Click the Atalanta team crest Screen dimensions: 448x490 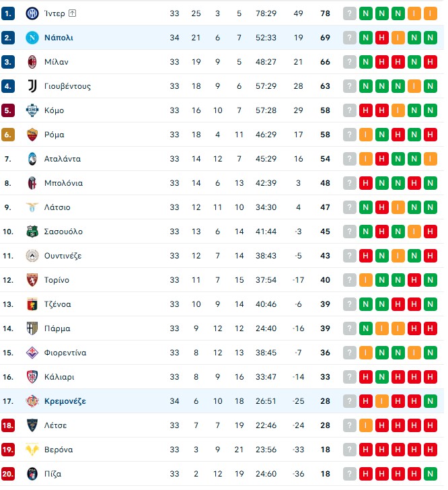(32, 159)
